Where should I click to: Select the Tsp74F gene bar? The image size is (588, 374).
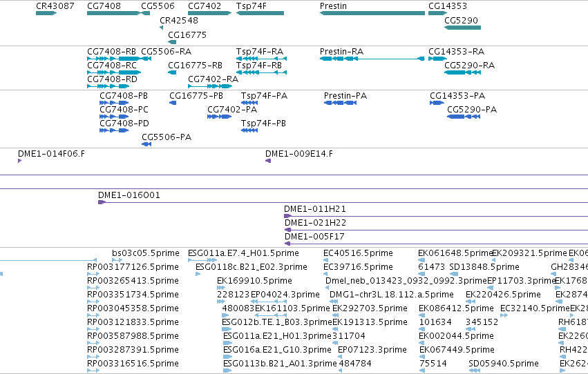point(260,13)
